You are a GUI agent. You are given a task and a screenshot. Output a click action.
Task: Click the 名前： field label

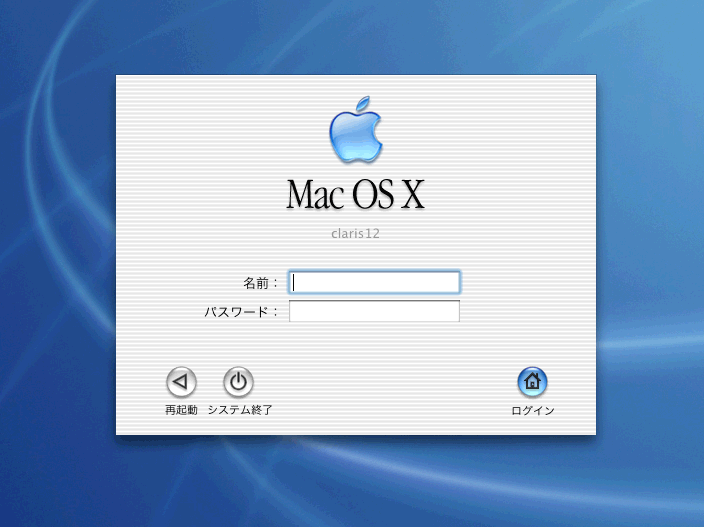click(x=260, y=283)
